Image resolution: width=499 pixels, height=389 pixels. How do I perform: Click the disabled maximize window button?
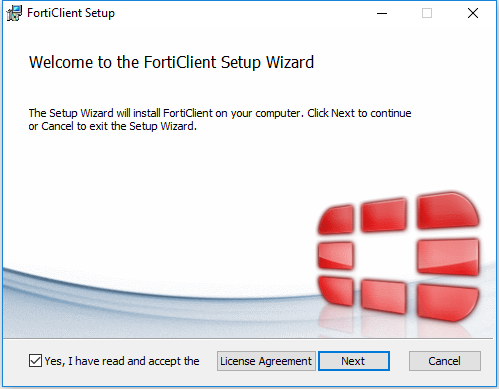click(x=427, y=13)
